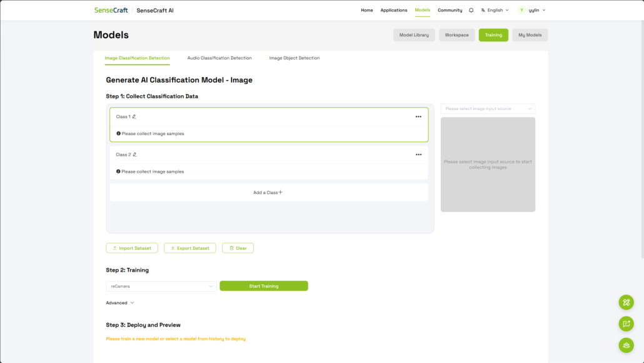Open the Model Library button
The image size is (644, 363).
tap(413, 35)
